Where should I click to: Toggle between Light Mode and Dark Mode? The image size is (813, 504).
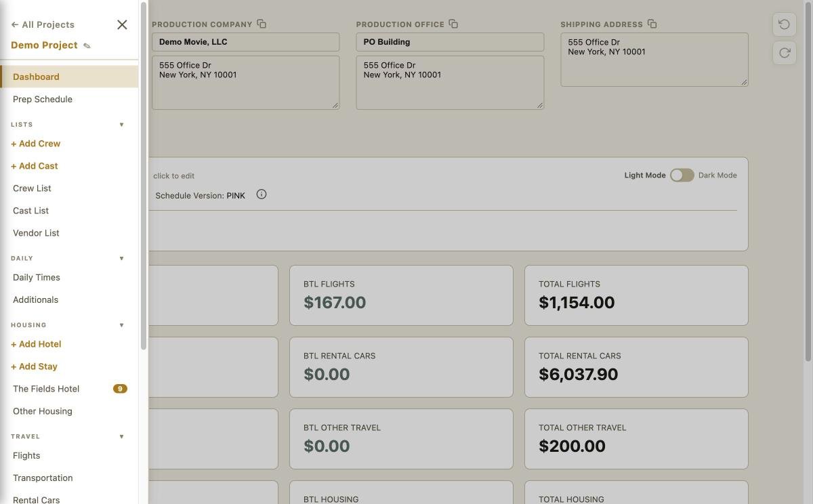(x=682, y=175)
